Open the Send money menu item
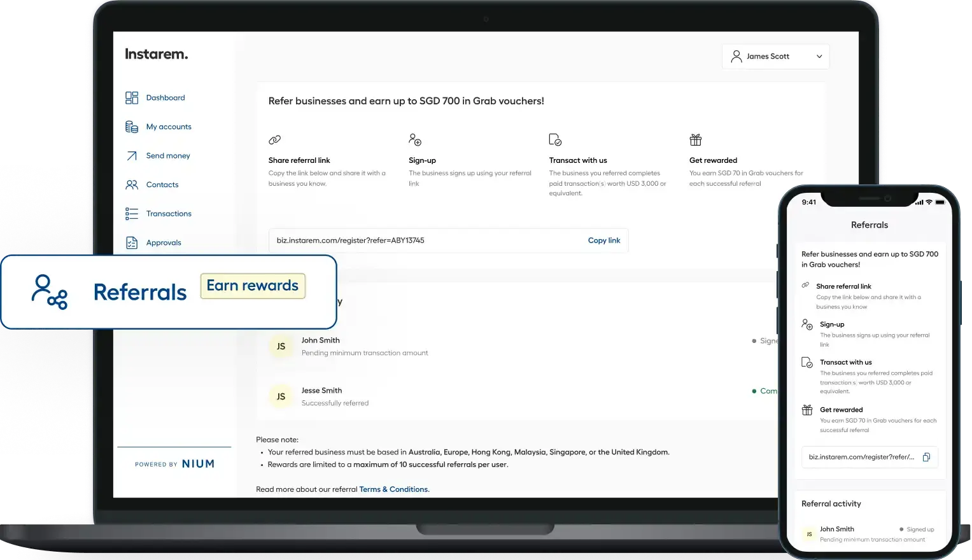Viewport: 972px width, 560px height. click(168, 156)
